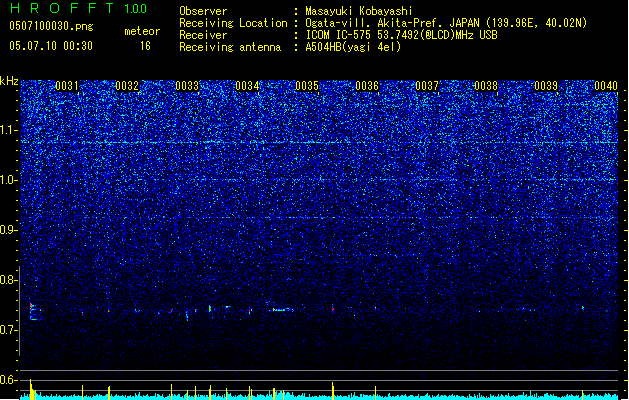
Task: Click the Observer field label
Action: (x=203, y=11)
